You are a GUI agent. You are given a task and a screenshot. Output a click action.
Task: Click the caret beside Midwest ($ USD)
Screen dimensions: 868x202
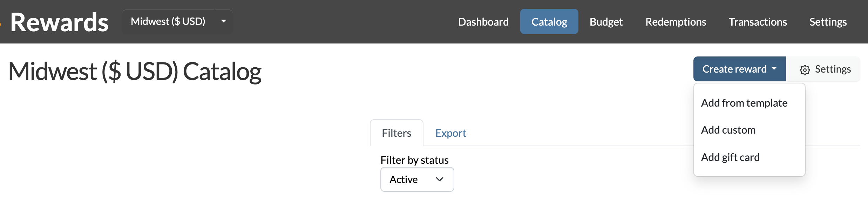pyautogui.click(x=224, y=21)
